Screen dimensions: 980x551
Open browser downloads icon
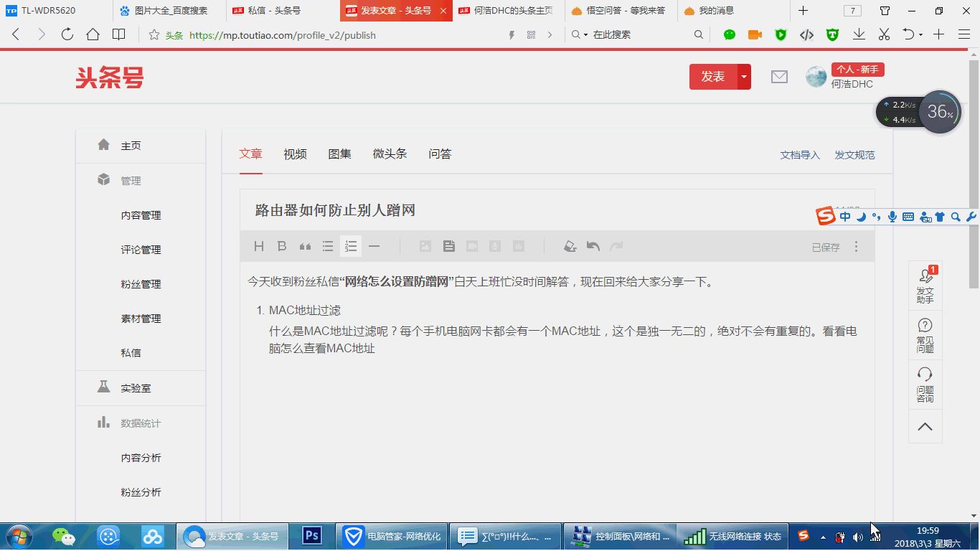[859, 34]
